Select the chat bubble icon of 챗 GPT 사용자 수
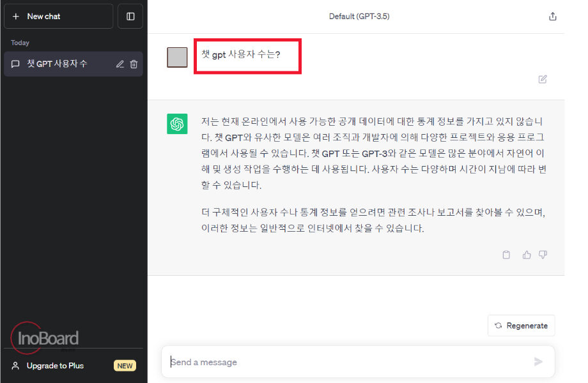Screen dimensions: 588x383 tap(15, 64)
